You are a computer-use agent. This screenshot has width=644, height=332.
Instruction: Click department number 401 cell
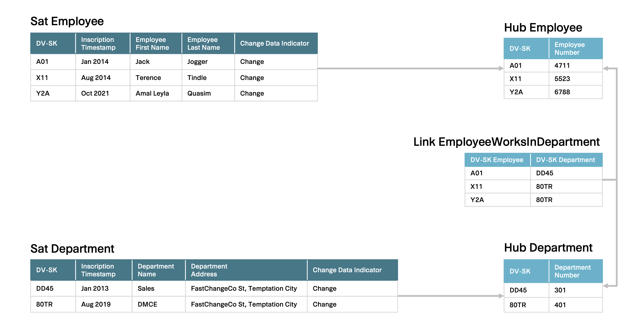point(560,305)
